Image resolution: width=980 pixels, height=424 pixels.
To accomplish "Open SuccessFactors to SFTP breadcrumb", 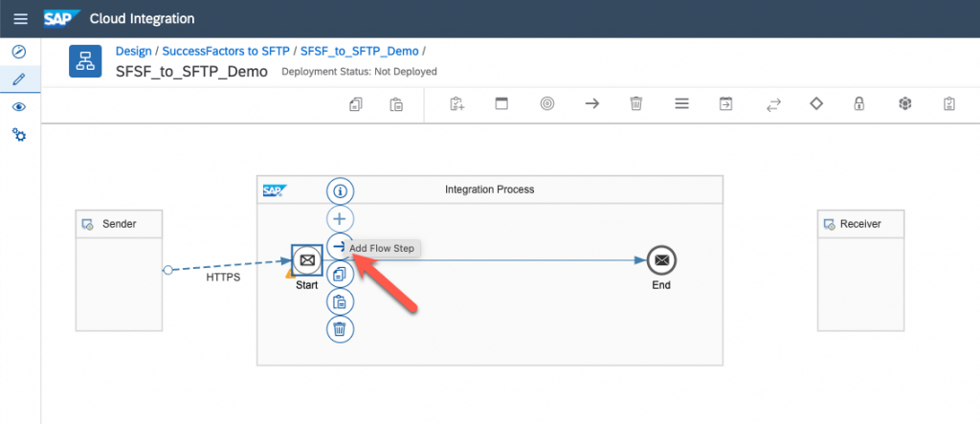I will pos(226,52).
